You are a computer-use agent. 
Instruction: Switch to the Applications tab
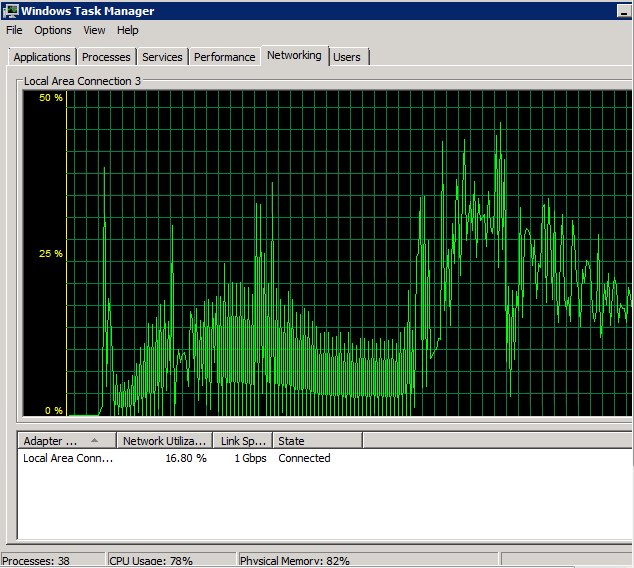tap(42, 57)
